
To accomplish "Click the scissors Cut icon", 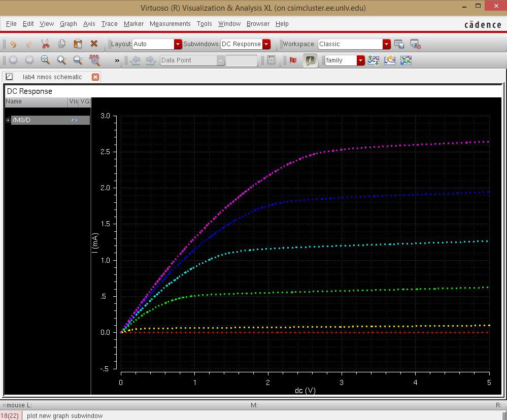I will [x=45, y=44].
